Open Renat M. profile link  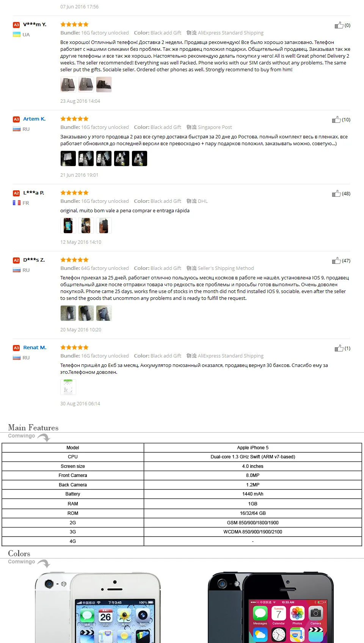tap(35, 347)
